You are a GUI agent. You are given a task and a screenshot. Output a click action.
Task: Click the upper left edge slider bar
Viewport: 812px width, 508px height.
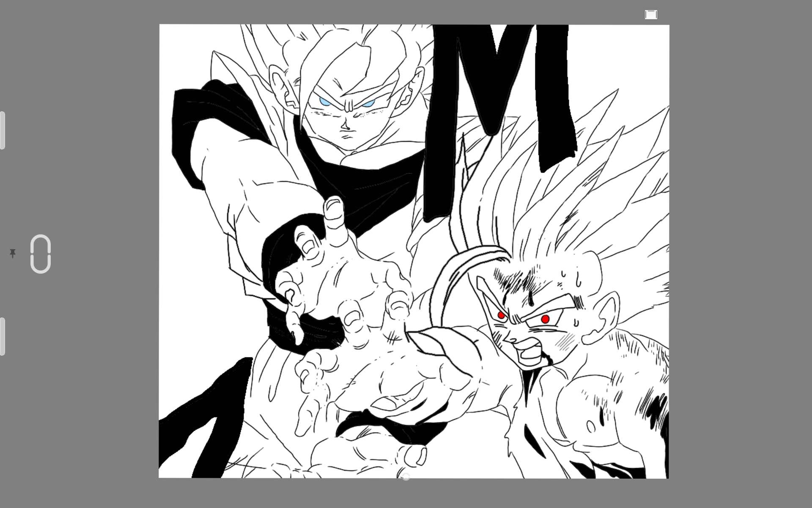pos(3,130)
